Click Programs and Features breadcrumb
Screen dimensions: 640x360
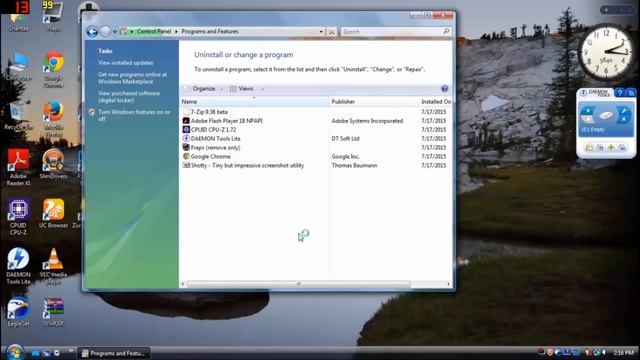click(x=210, y=31)
